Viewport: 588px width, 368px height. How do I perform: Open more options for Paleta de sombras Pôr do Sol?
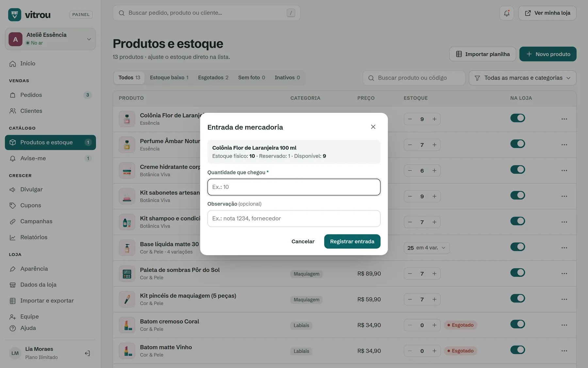click(x=564, y=273)
